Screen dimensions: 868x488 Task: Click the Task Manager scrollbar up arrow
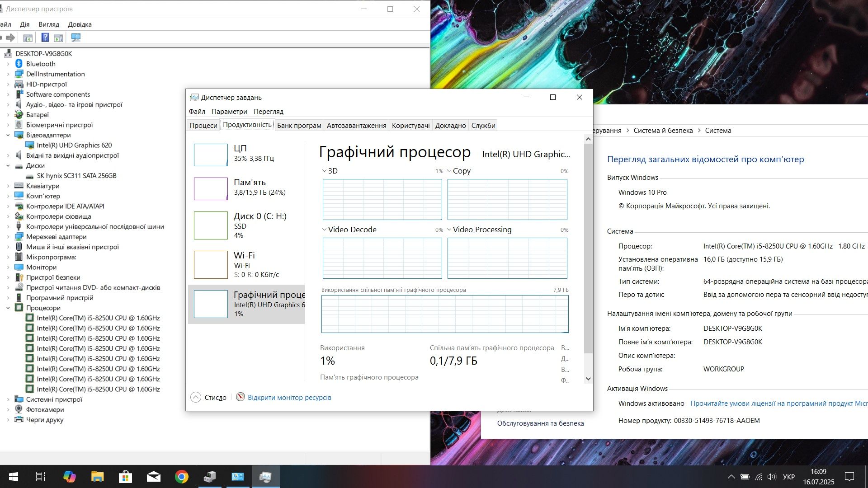point(588,139)
